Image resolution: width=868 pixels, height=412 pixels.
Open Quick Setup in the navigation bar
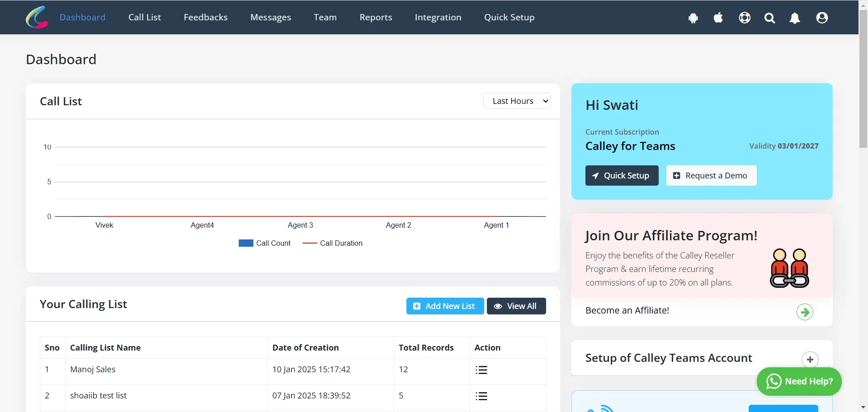(x=509, y=17)
